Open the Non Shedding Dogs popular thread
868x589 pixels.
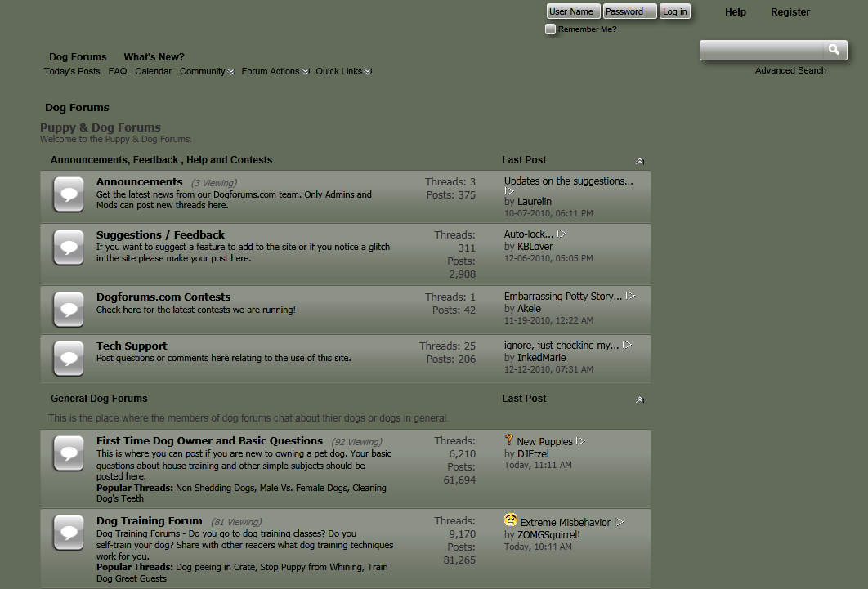pos(215,488)
